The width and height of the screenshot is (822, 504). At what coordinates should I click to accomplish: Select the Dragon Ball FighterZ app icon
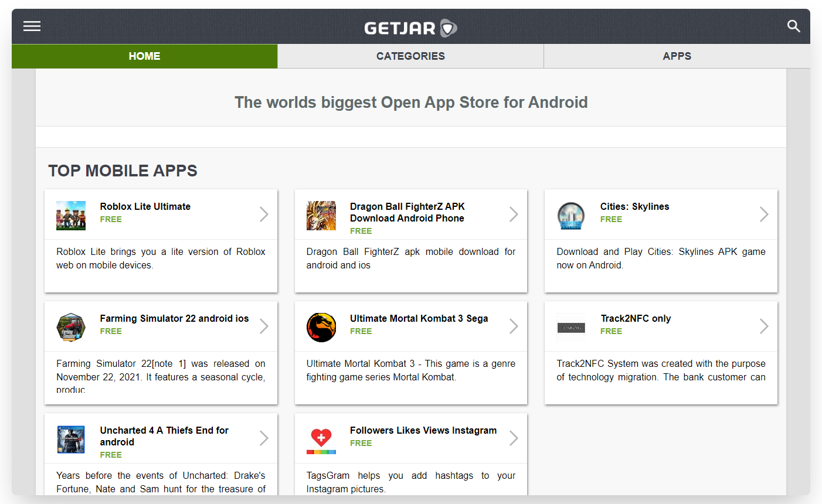click(321, 214)
